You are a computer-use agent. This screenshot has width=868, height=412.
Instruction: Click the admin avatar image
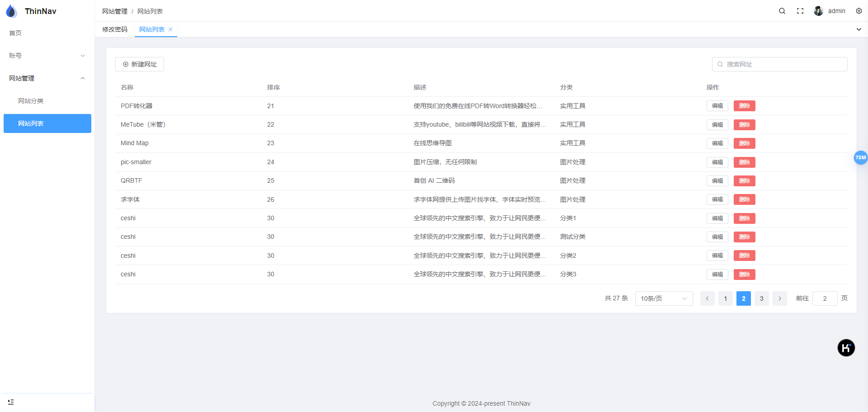point(818,11)
